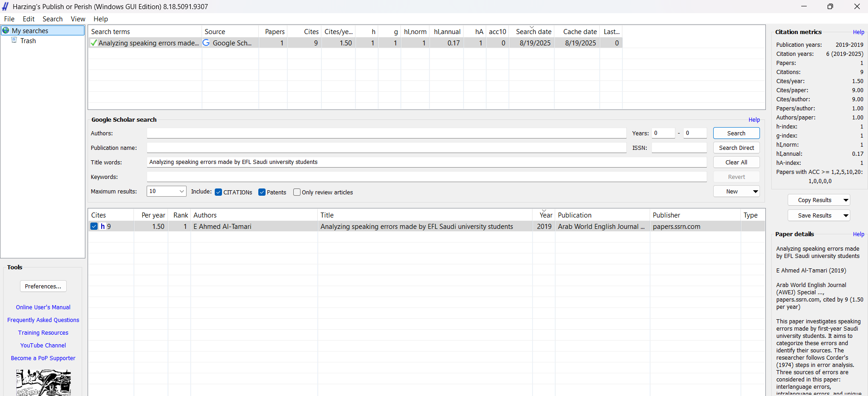Open the File menu
This screenshot has width=868, height=396.
(x=9, y=19)
